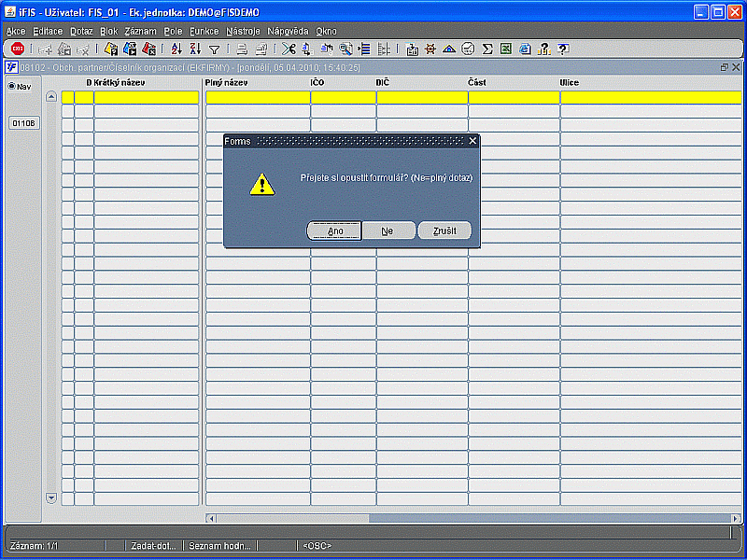Click the enter query icon with question mark
This screenshot has height=560, width=747.
(x=110, y=49)
